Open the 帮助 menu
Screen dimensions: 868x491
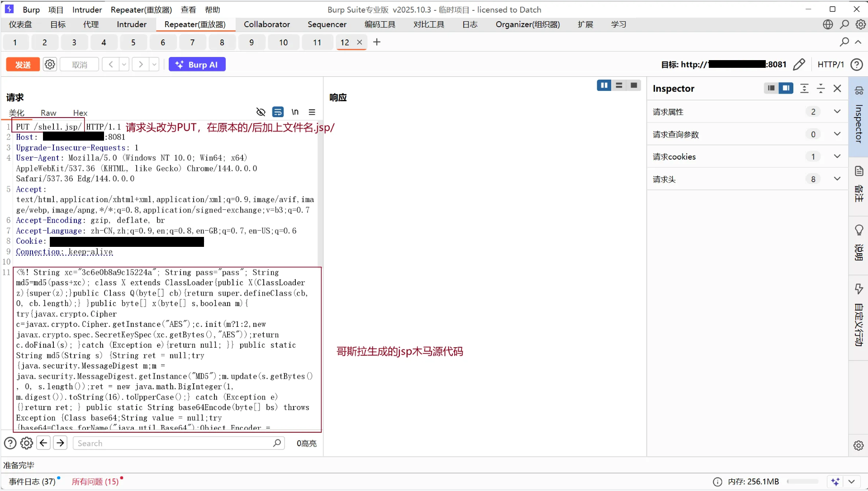click(212, 9)
